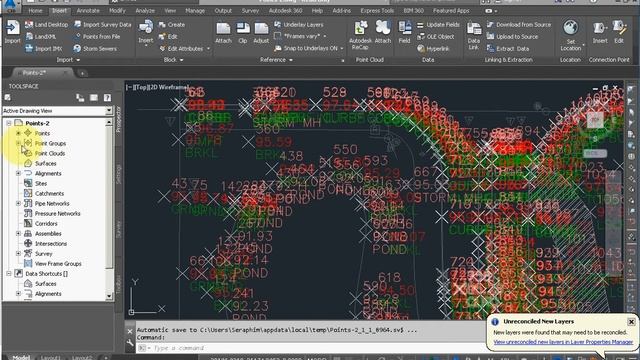
Task: Insert a Field
Action: coord(404,32)
